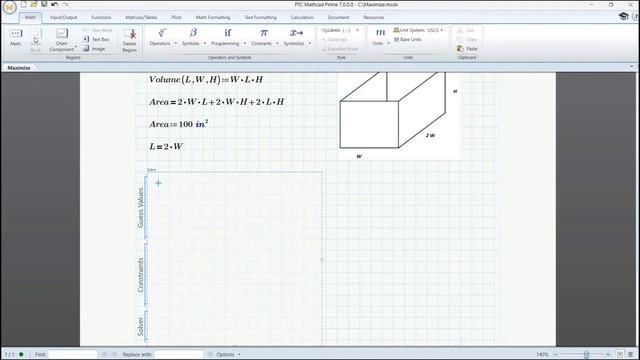Click the Find input field

(73, 354)
